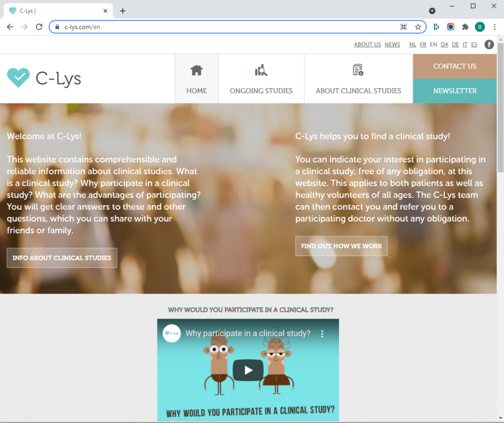The image size is (504, 423).
Task: Click INFO ABOUT CLINICAL STUDIES button
Action: tap(62, 258)
